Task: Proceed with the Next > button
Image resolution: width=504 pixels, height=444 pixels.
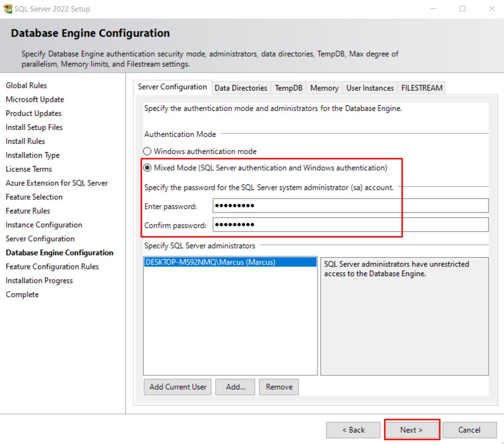Action: (411, 430)
